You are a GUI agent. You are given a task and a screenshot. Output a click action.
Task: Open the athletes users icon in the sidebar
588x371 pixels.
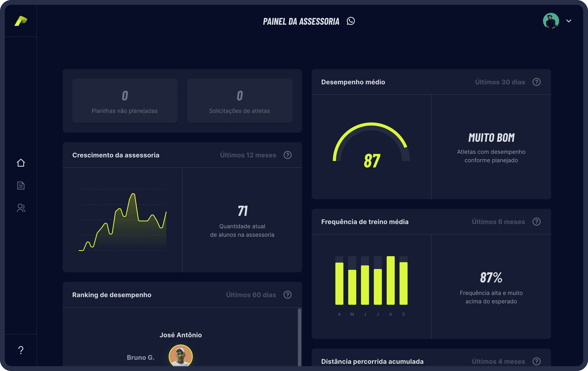[21, 208]
